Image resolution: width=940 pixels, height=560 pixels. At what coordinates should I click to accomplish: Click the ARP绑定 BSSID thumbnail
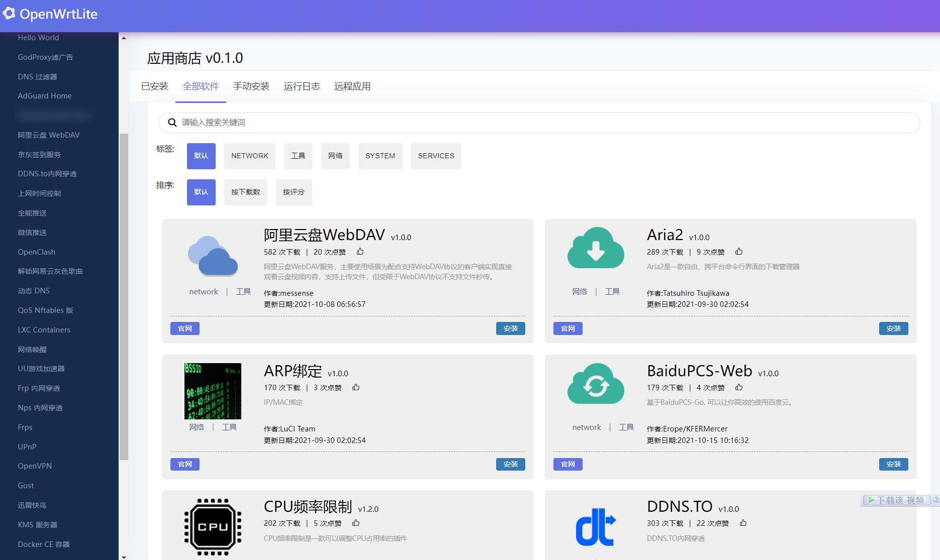[213, 391]
